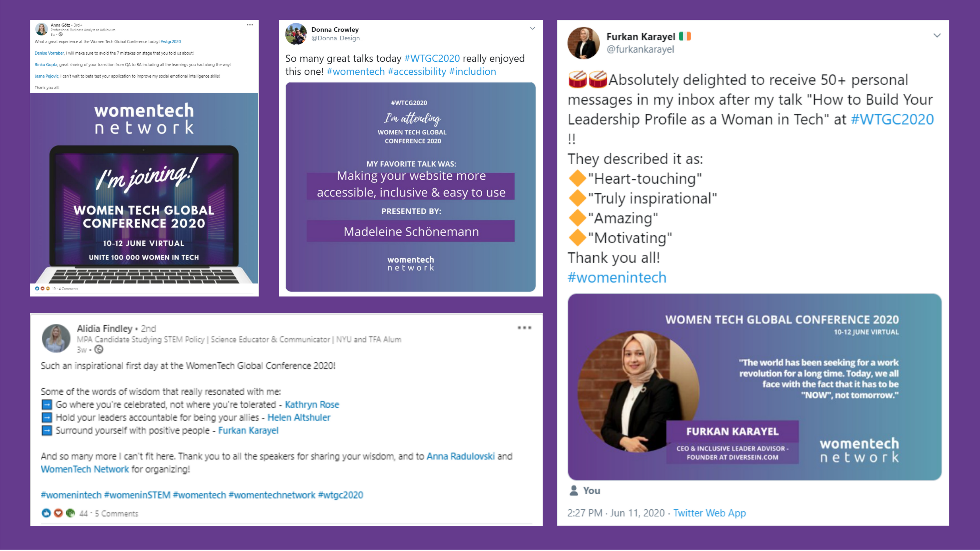Click the #accessibility hashtag in Donna's tweet
Image resolution: width=980 pixels, height=551 pixels.
click(x=417, y=72)
